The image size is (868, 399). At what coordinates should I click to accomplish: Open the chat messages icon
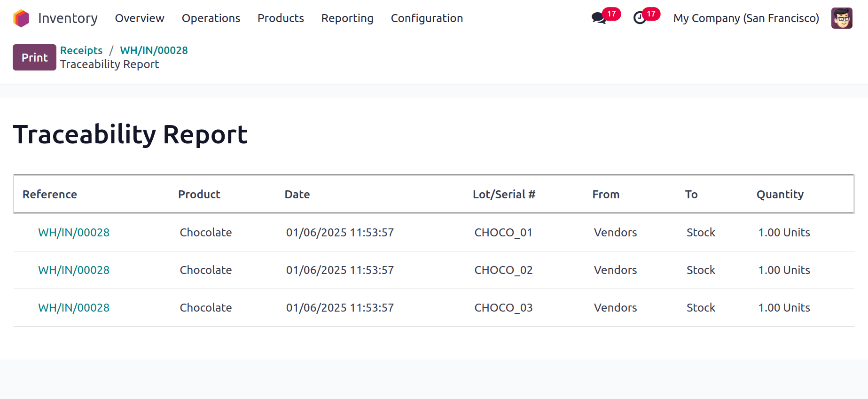(x=599, y=18)
